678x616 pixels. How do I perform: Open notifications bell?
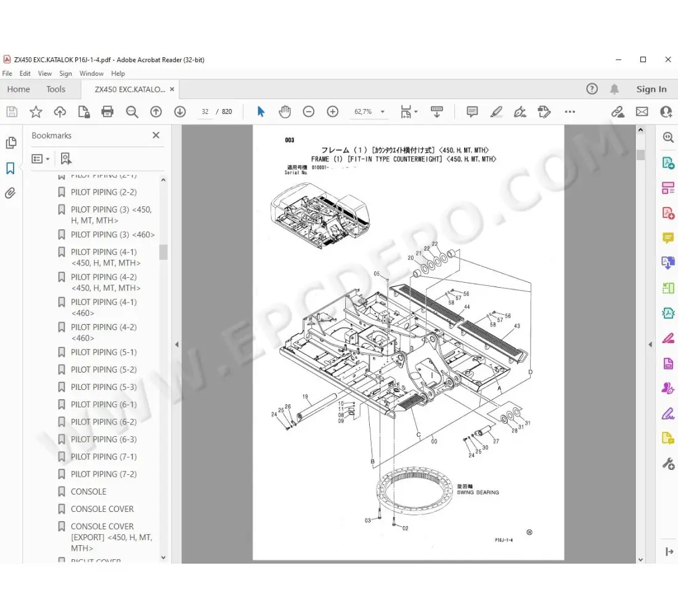point(615,89)
